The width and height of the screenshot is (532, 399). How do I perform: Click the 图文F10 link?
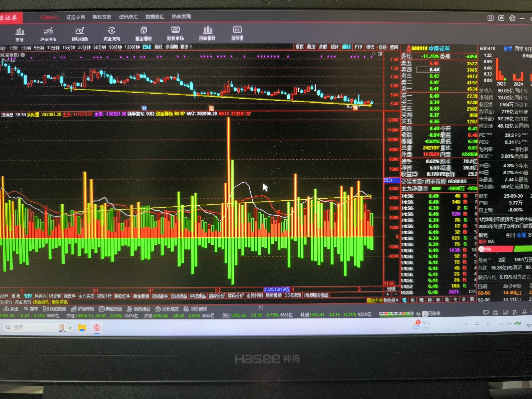374,300
